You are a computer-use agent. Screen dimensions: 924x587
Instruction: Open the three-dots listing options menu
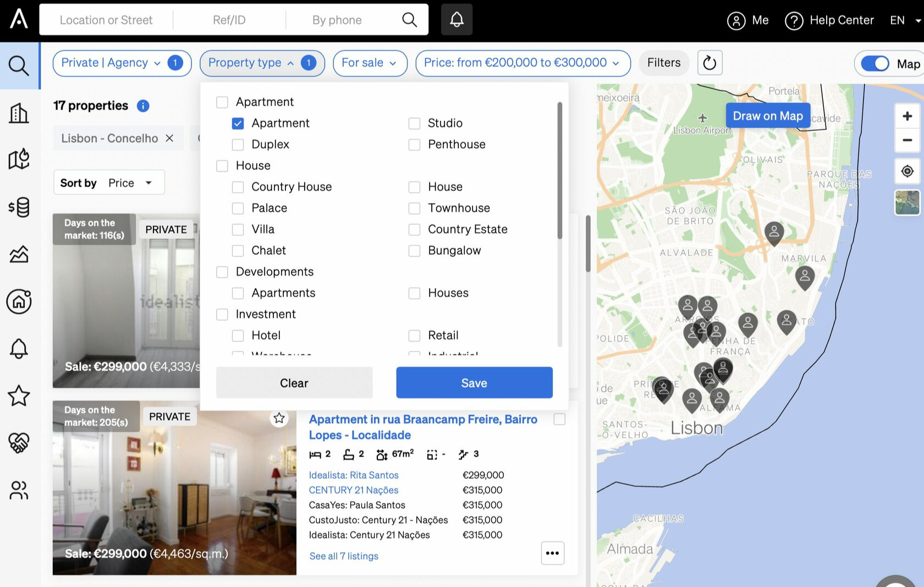point(552,553)
